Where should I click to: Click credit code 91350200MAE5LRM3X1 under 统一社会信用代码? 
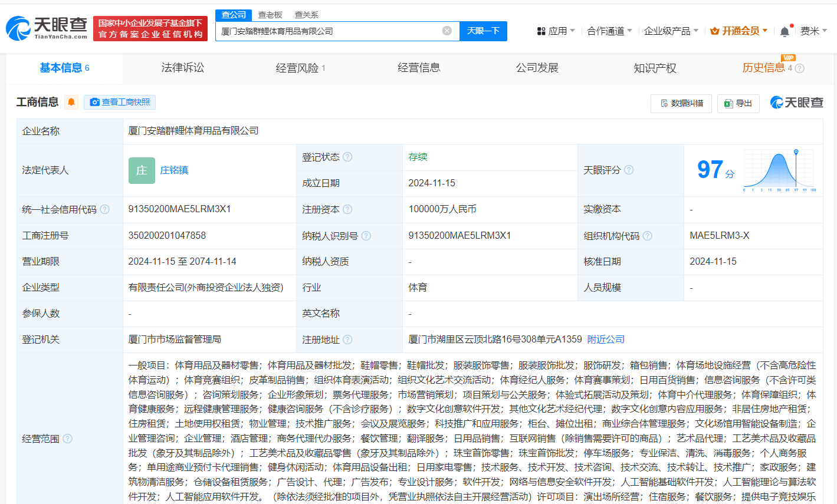[179, 209]
